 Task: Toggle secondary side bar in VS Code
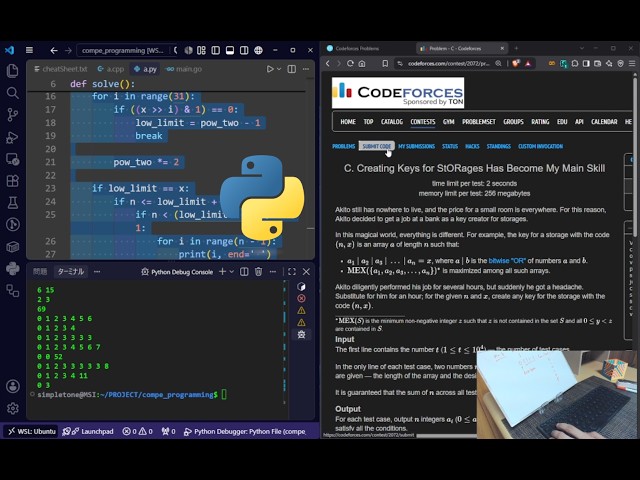point(244,50)
